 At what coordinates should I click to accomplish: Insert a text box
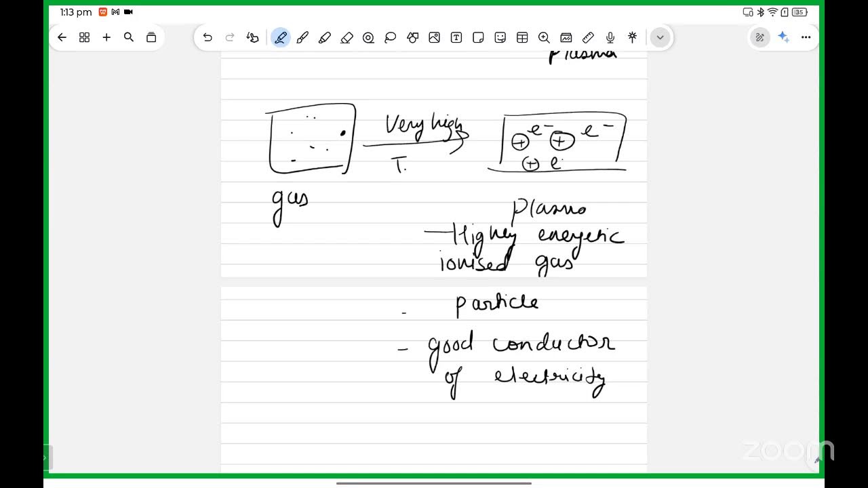(456, 38)
